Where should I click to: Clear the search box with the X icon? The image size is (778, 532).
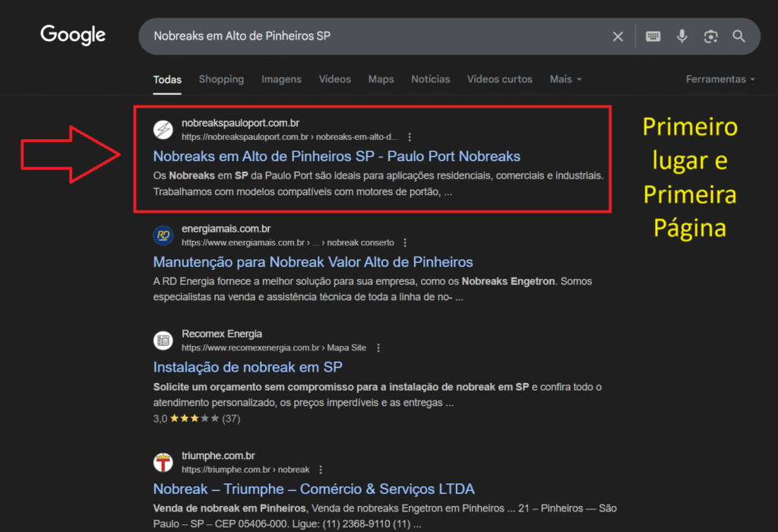tap(618, 36)
